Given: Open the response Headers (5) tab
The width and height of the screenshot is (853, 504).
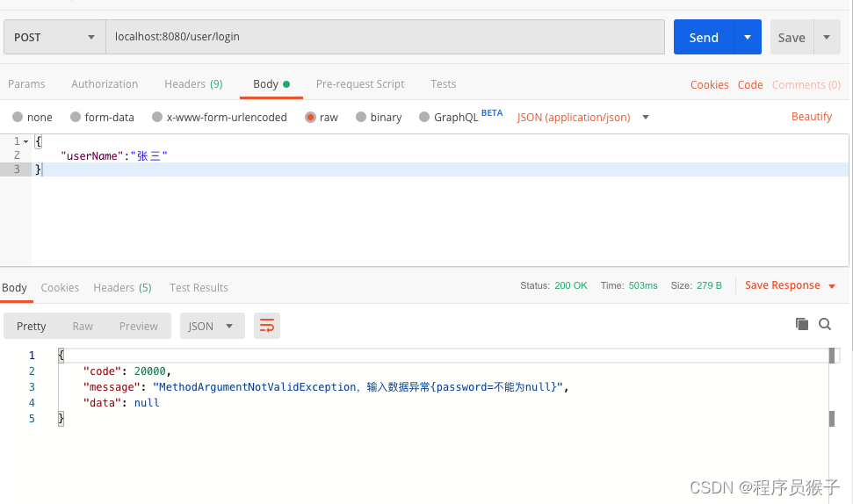Looking at the screenshot, I should click(x=122, y=288).
